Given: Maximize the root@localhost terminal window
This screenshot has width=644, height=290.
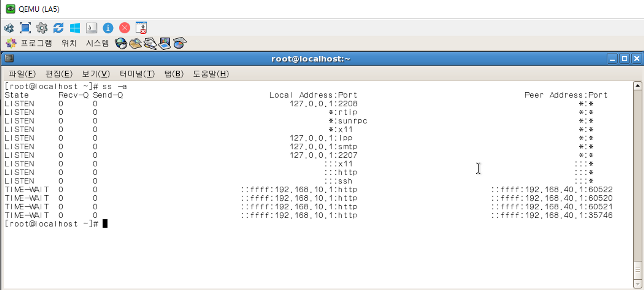Looking at the screenshot, I should (624, 59).
